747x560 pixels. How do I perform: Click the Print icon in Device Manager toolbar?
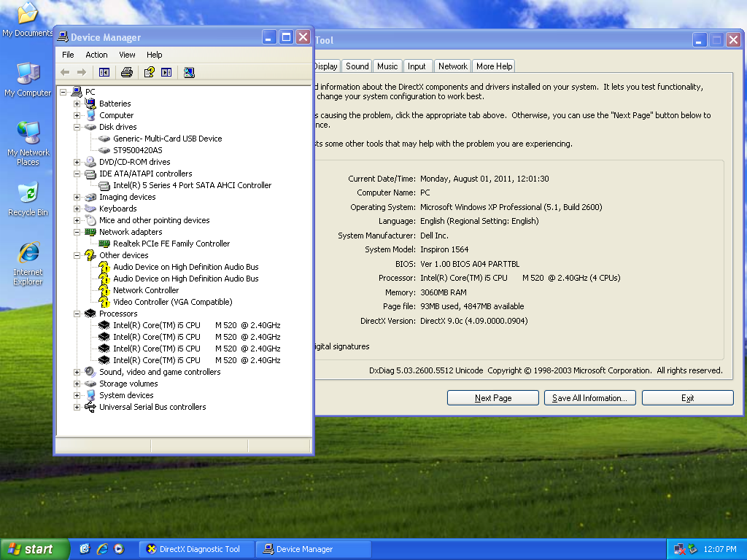(x=127, y=72)
